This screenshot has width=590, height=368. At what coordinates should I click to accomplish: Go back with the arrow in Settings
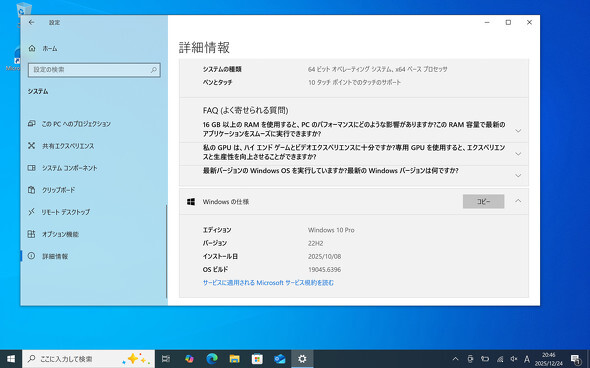32,23
